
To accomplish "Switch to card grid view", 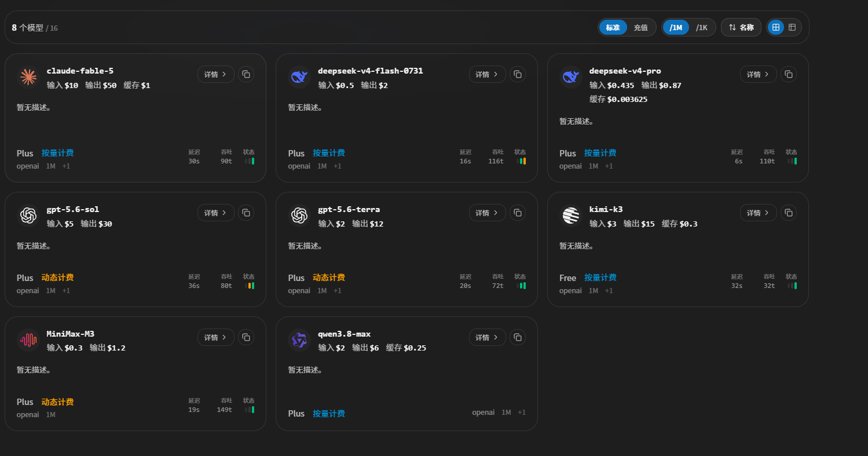I will [776, 27].
